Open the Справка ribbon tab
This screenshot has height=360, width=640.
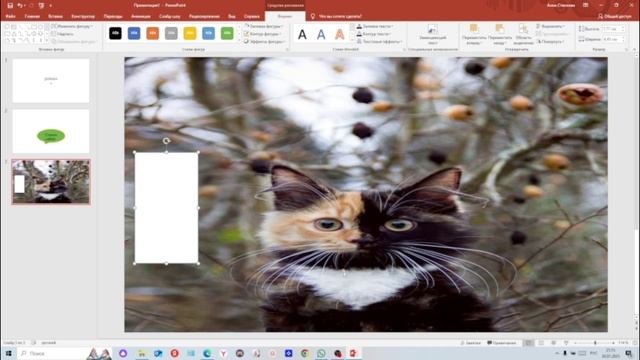point(252,16)
